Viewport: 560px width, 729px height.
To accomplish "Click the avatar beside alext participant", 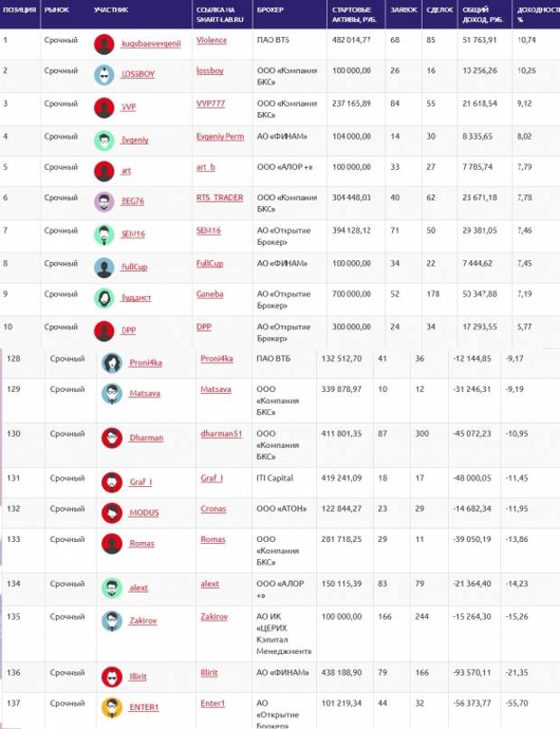I will point(112,588).
